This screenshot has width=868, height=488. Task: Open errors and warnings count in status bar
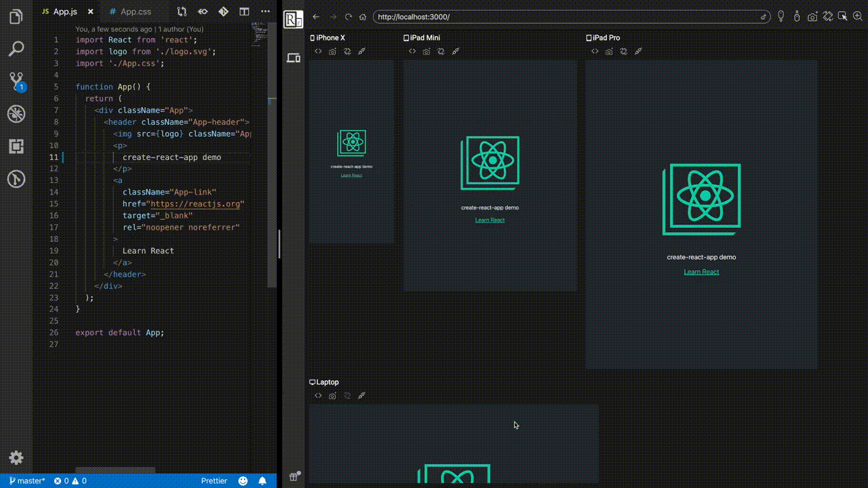70,481
